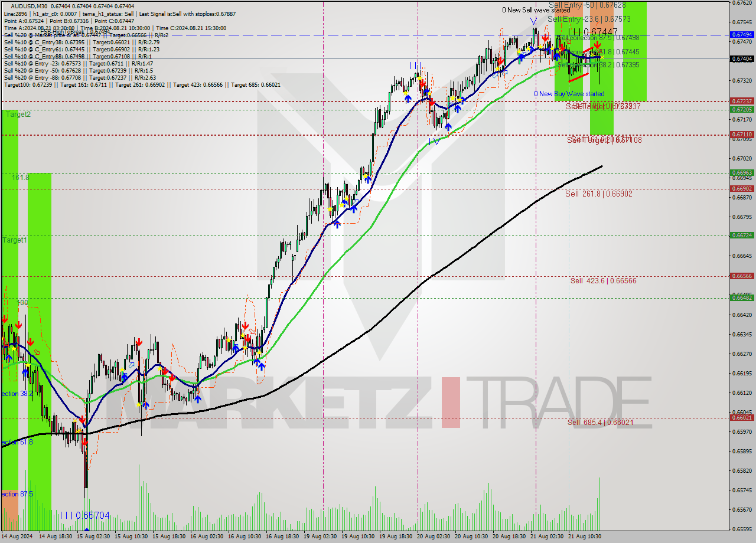756x543 pixels.
Task: Click the 'Sell 423.6 | 0.66566' chart label
Action: click(603, 281)
